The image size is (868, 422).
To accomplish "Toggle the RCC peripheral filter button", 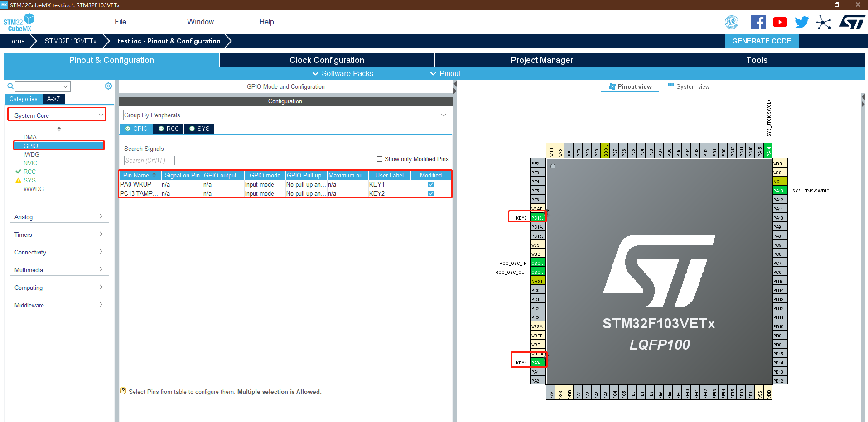I will (x=168, y=129).
